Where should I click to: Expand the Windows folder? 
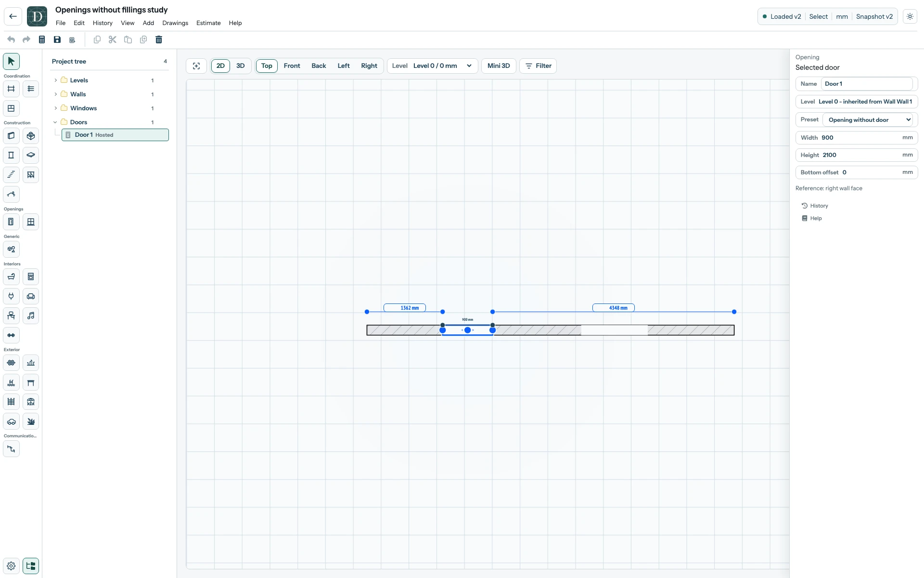[56, 108]
